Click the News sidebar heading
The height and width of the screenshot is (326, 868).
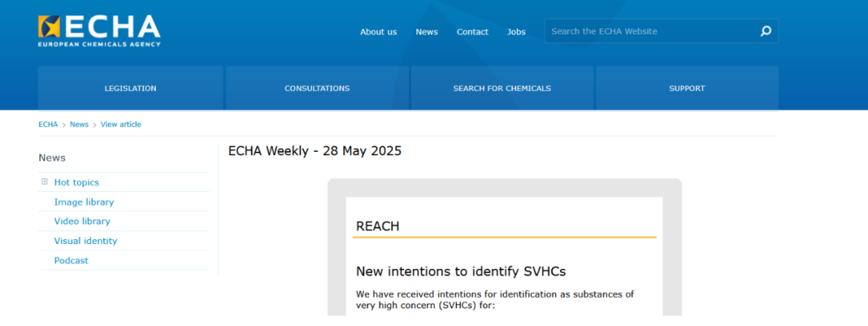point(52,157)
